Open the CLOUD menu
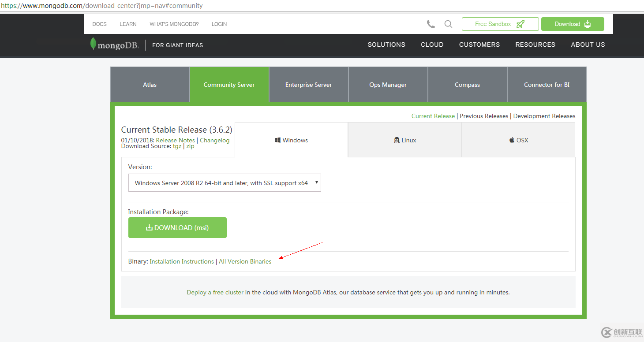 click(x=432, y=45)
